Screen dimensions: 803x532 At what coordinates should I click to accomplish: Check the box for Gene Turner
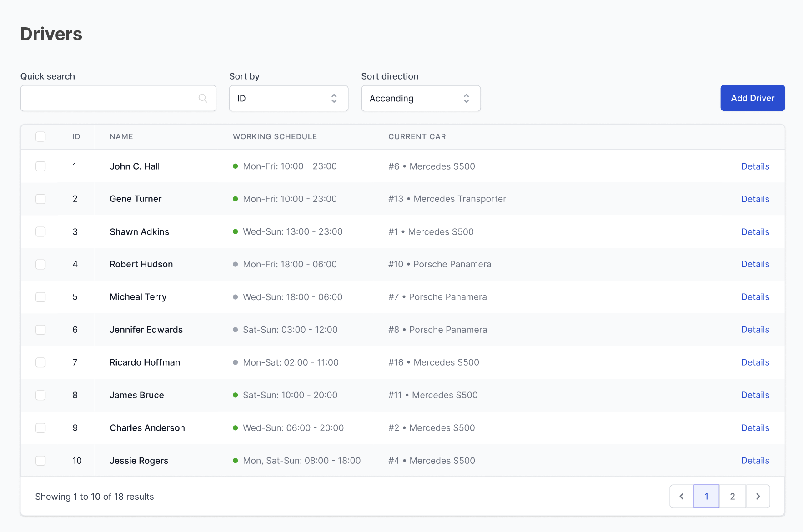pos(40,199)
